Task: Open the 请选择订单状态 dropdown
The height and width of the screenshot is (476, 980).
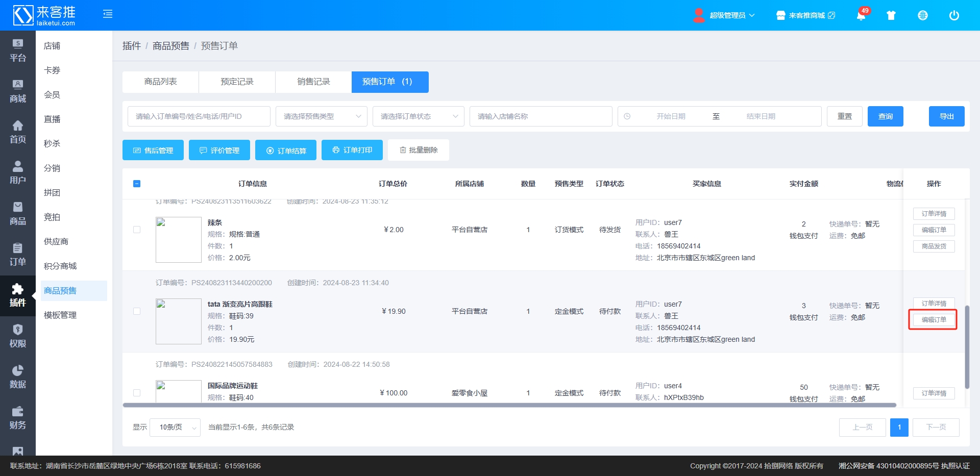Action: 418,116
